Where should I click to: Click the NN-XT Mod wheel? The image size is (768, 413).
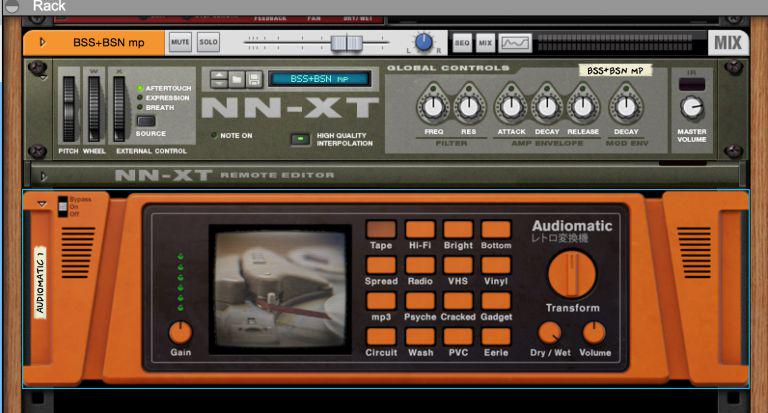94,109
